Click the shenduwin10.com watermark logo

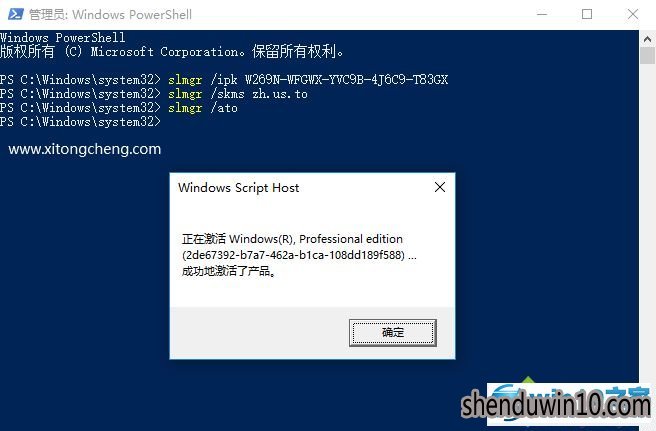tap(556, 404)
